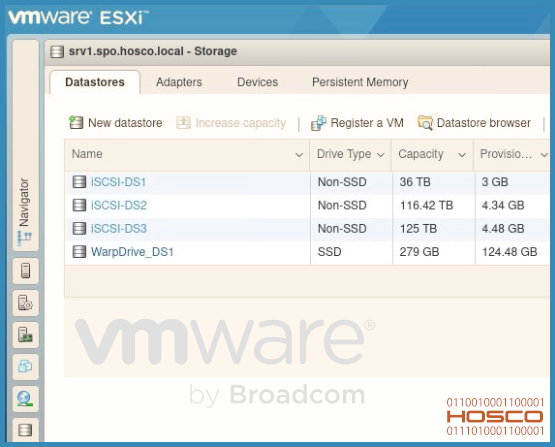555x447 pixels.
Task: Open the Persistent Memory tab
Action: click(x=360, y=82)
